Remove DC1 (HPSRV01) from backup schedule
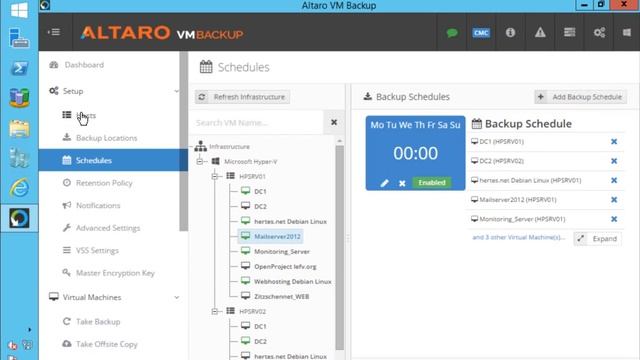This screenshot has width=640, height=360. pyautogui.click(x=614, y=142)
